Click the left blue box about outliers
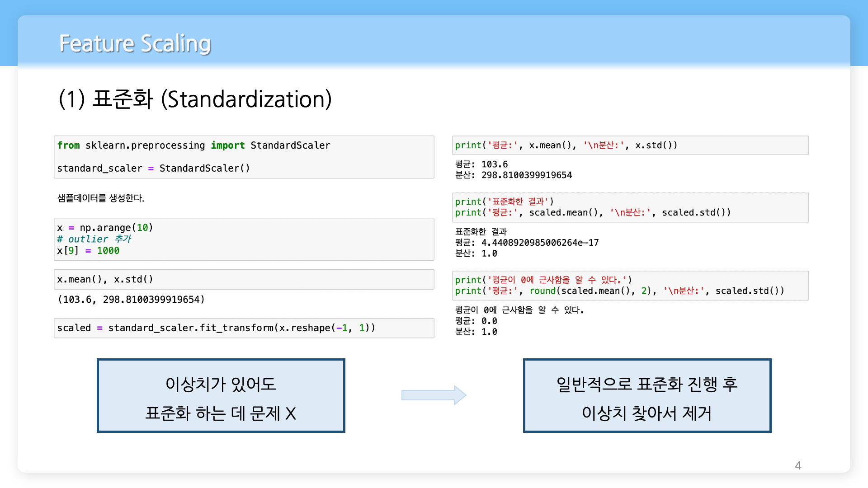The width and height of the screenshot is (868, 488). [x=221, y=396]
